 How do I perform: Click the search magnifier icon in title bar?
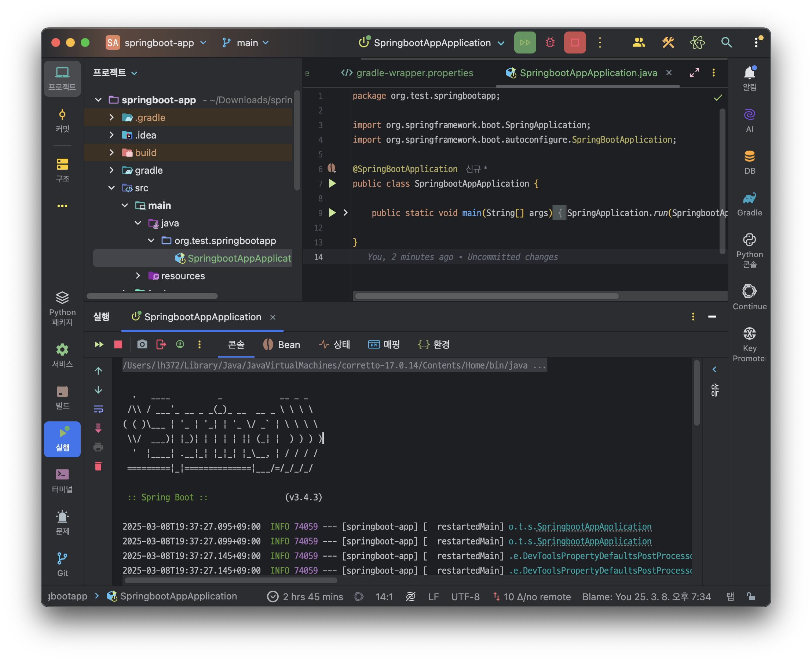coord(726,43)
